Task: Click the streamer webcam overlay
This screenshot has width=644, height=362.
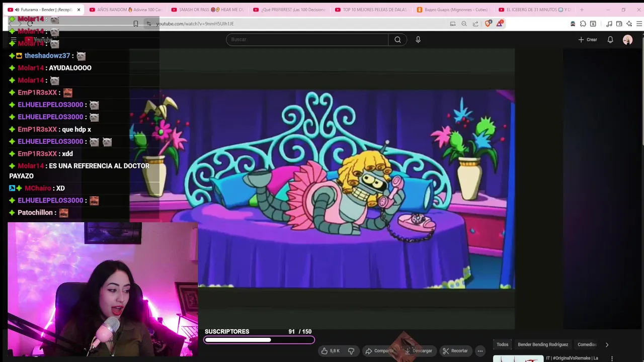Action: tap(103, 290)
